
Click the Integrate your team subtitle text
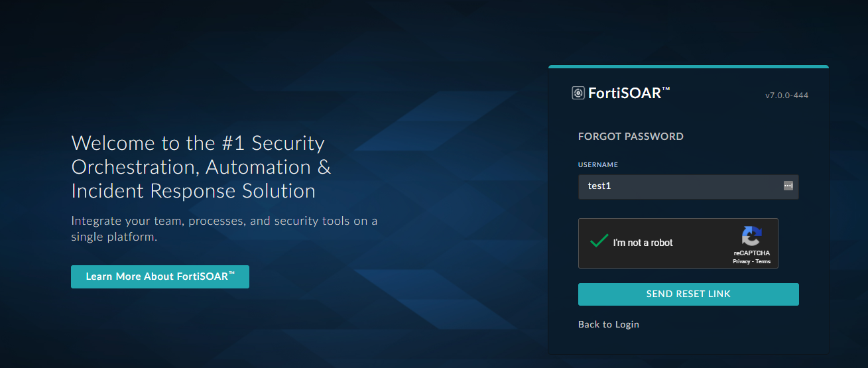pyautogui.click(x=224, y=229)
